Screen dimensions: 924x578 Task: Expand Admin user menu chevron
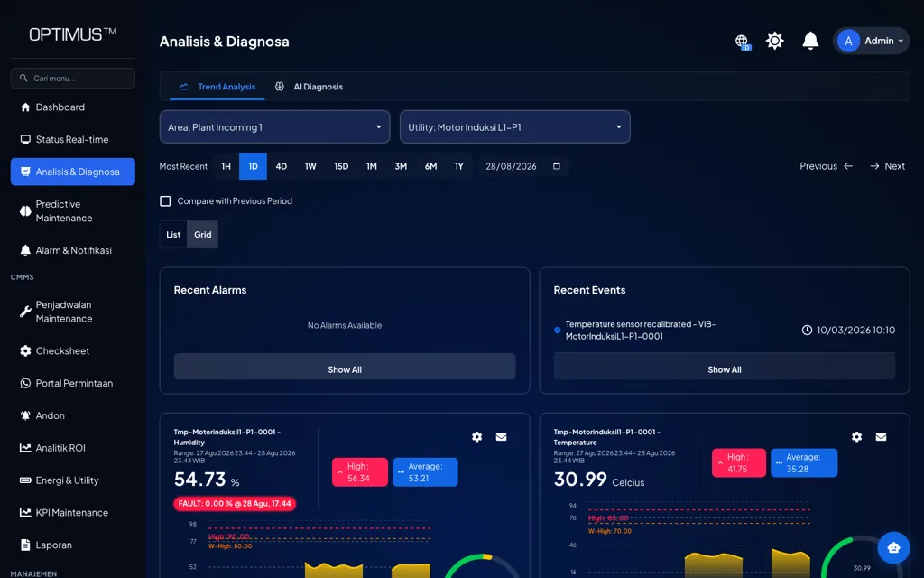901,42
